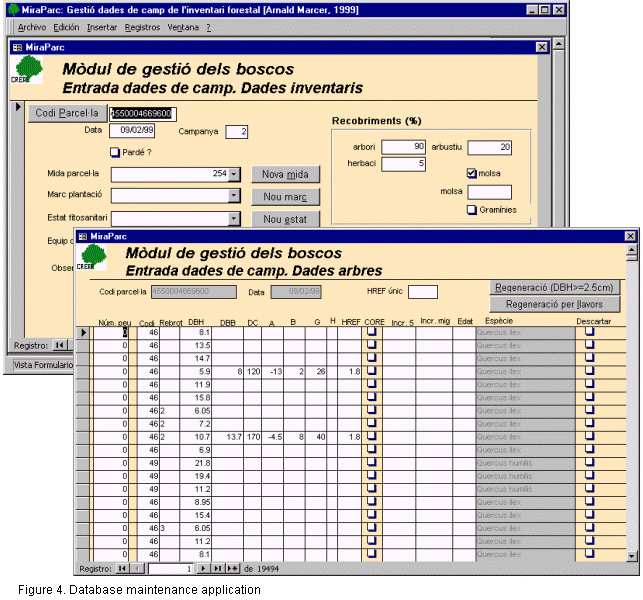Go to previous record in arbres navigator

pyautogui.click(x=137, y=568)
